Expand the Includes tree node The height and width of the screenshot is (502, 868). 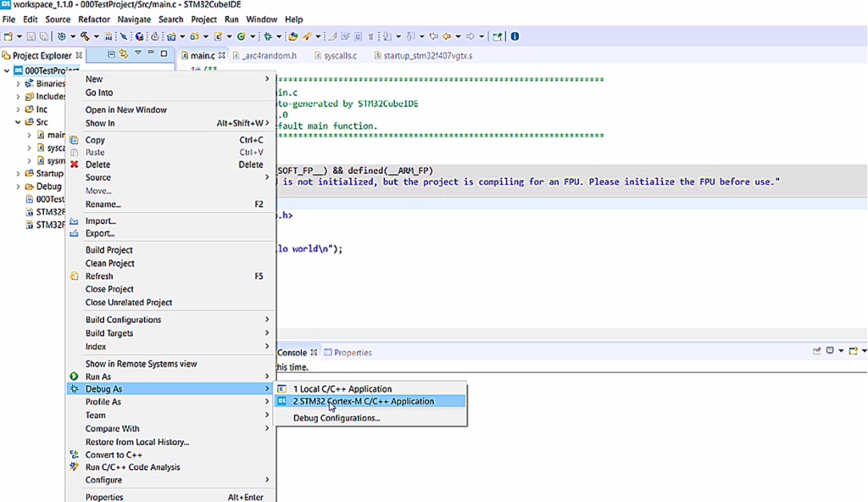(x=18, y=97)
